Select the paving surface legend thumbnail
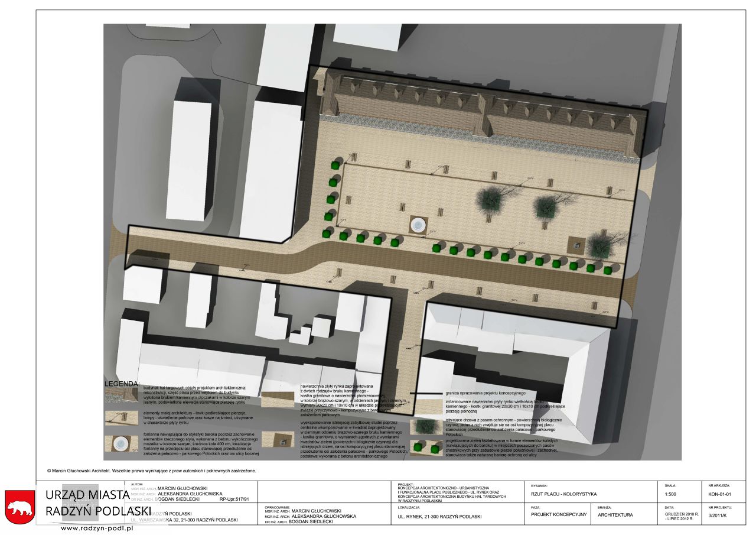 coord(279,400)
